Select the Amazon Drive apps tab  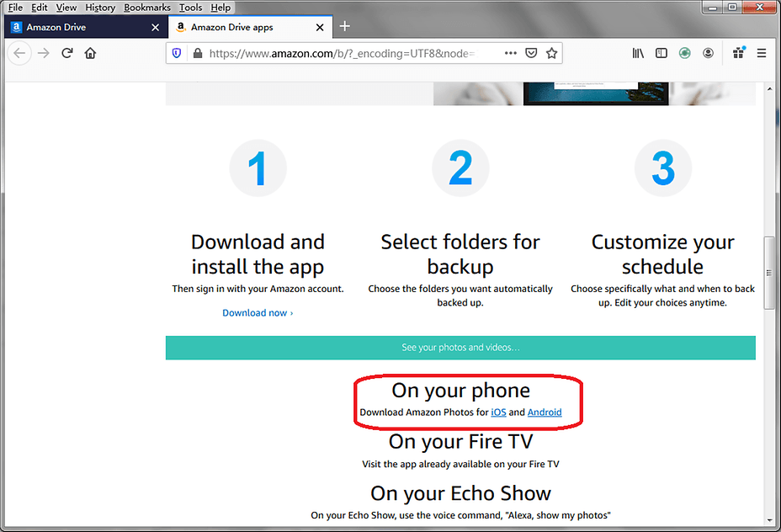coord(251,28)
